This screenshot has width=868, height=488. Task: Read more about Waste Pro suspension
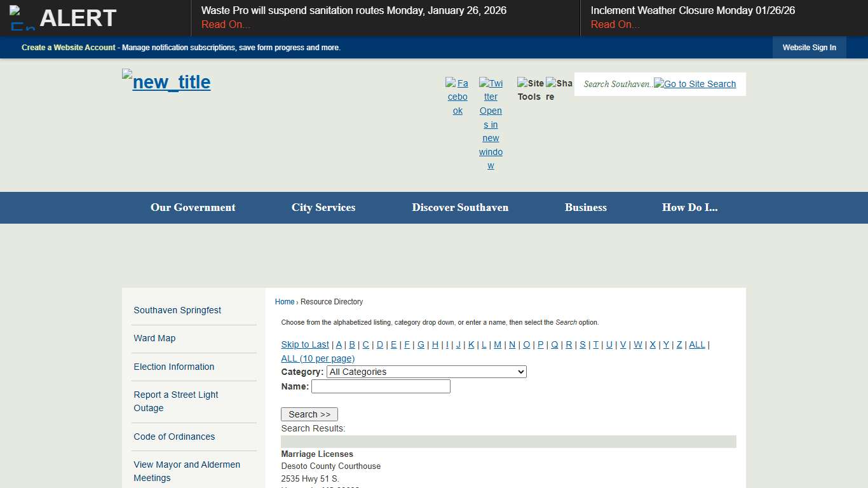(x=226, y=24)
